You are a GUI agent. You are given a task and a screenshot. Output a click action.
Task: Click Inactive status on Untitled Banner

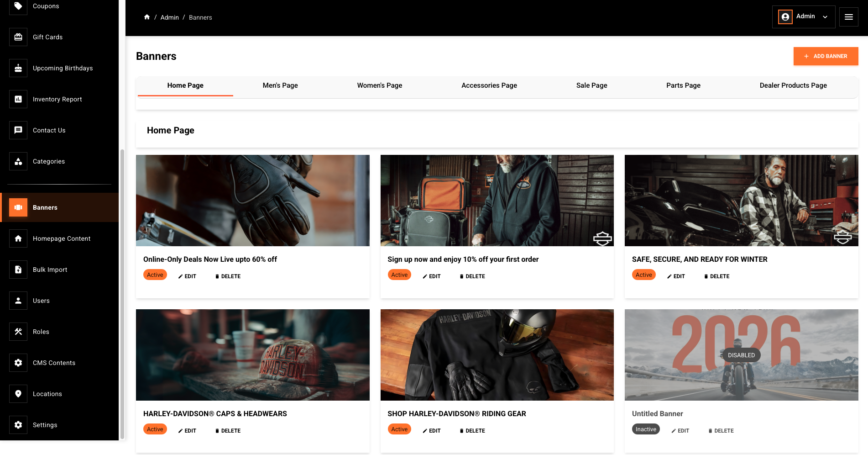click(x=645, y=429)
